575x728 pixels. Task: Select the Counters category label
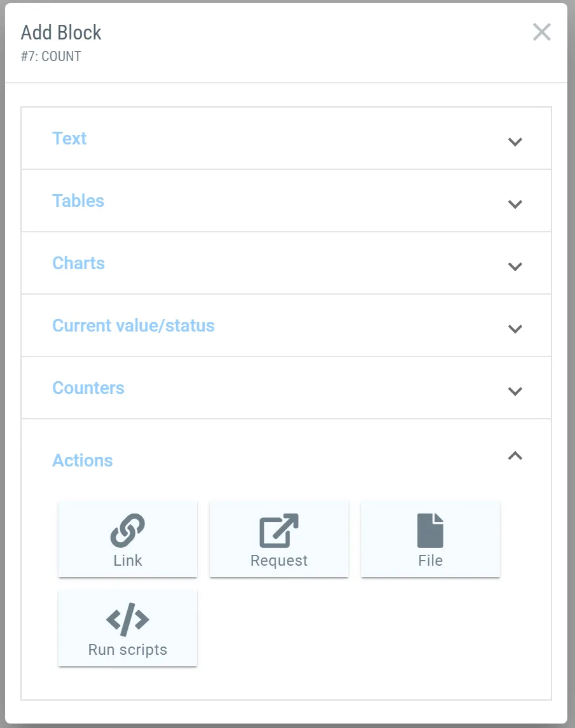tap(88, 388)
